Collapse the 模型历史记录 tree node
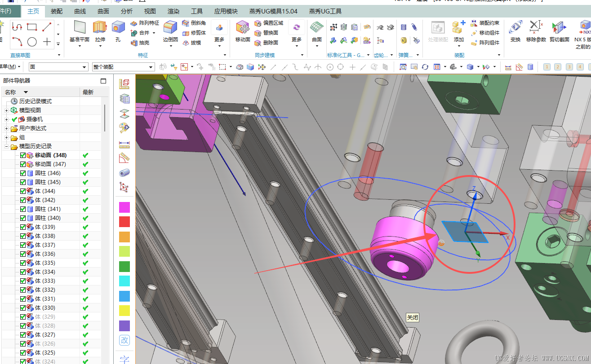591x364 pixels. (6, 146)
